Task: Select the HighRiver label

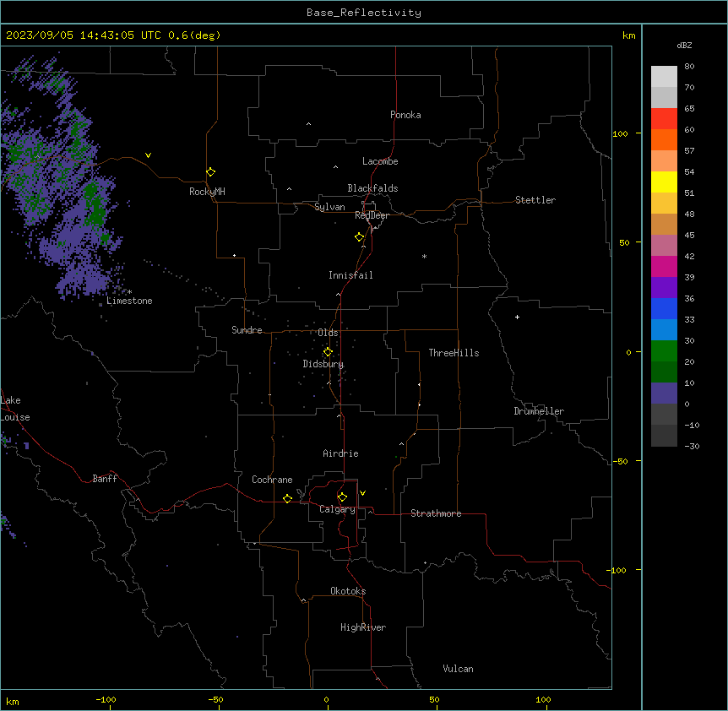Action: pos(363,627)
